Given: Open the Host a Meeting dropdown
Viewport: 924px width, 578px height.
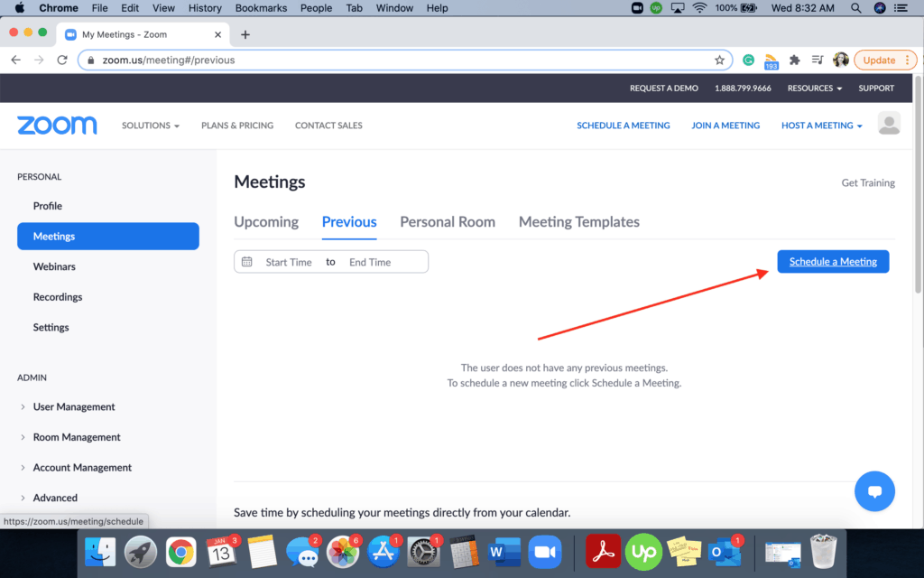Looking at the screenshot, I should [821, 126].
